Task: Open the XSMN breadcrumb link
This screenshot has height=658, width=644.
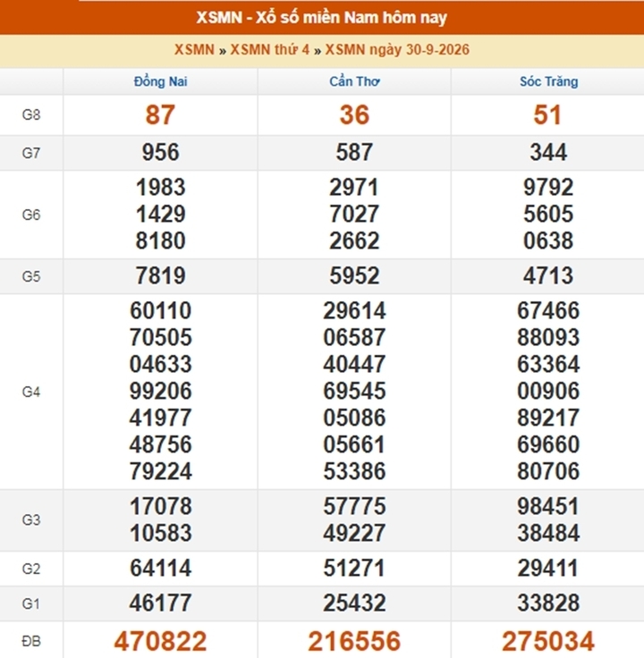Action: point(194,50)
